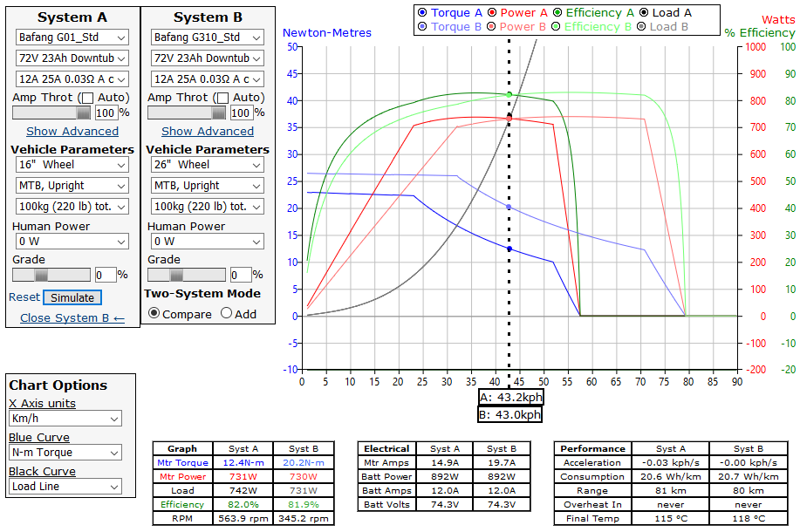The width and height of the screenshot is (800, 532).
Task: Click Syst B Mtr Torque value 20.2N-m
Action: [304, 462]
